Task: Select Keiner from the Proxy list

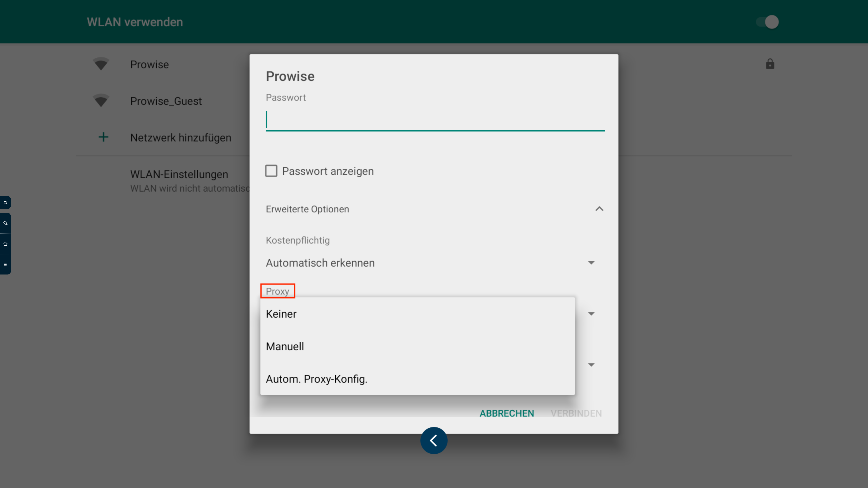Action: (417, 314)
